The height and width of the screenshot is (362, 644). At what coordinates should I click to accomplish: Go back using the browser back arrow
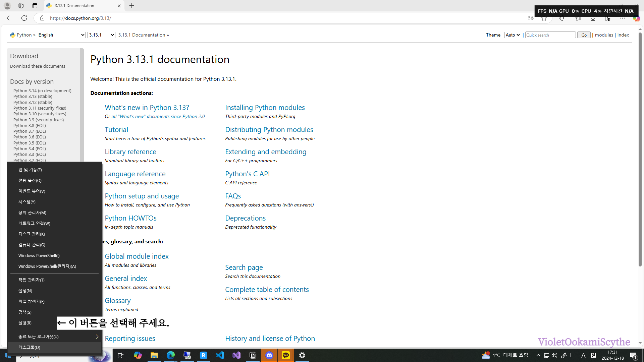[x=9, y=18]
